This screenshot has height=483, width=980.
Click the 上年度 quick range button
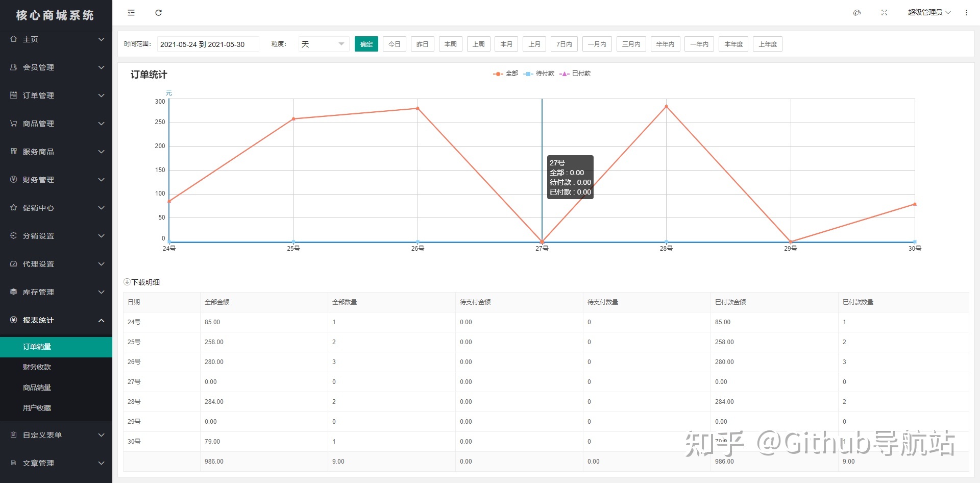pos(768,44)
